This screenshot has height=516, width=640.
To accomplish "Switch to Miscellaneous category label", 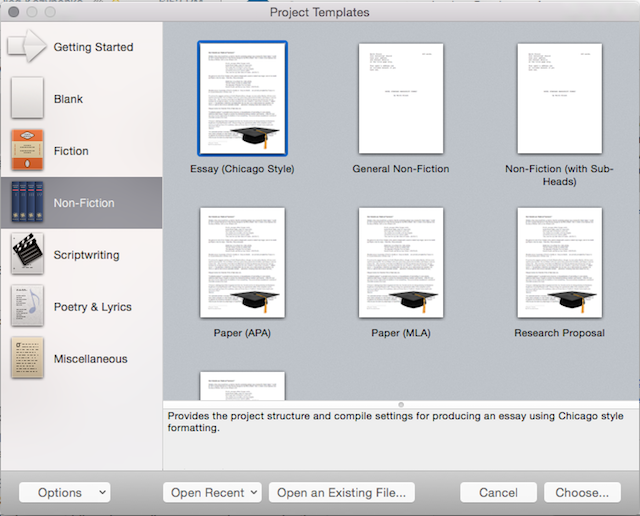I will point(91,359).
